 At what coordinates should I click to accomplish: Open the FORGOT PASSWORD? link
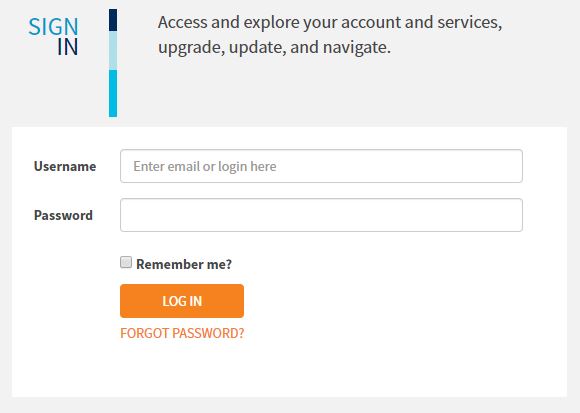(182, 333)
